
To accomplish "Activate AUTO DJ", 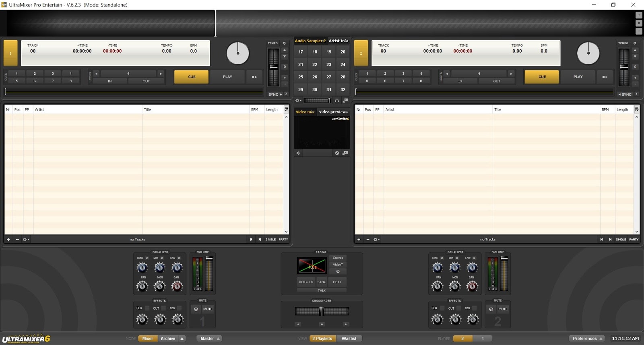I will (x=306, y=282).
